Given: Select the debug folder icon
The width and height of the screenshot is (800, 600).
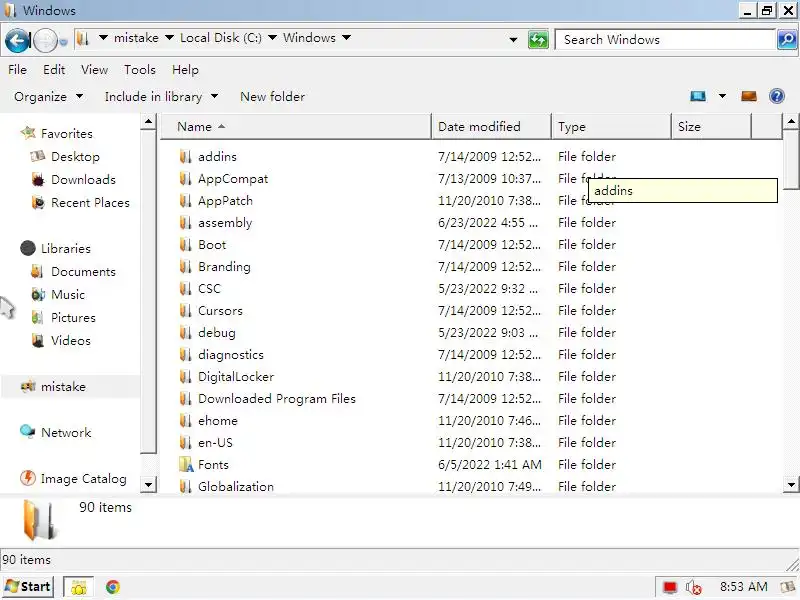Looking at the screenshot, I should (186, 333).
